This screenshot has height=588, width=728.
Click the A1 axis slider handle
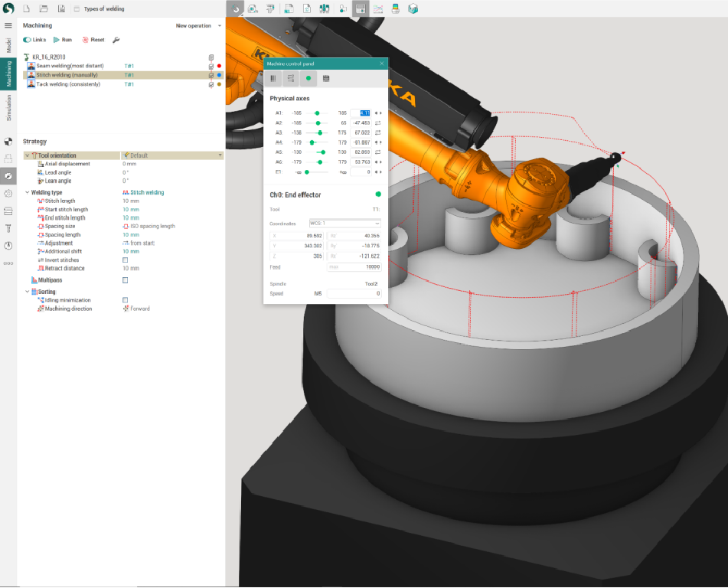coord(317,113)
